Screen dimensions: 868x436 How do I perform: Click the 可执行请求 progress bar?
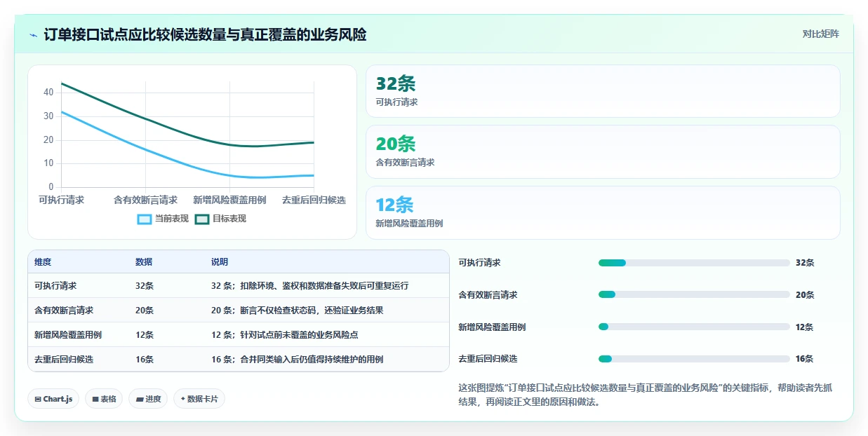694,263
